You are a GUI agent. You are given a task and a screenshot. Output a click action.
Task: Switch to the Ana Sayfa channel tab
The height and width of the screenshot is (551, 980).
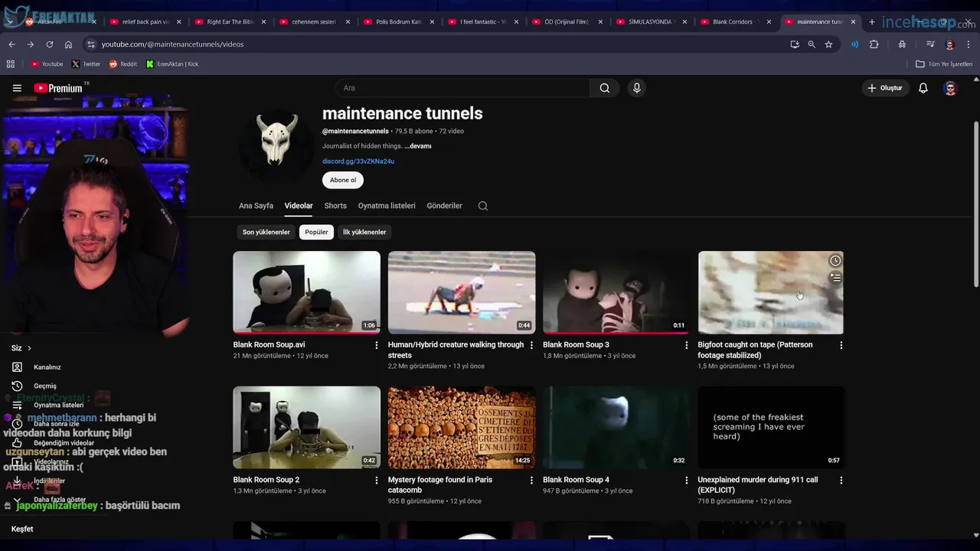(x=256, y=206)
